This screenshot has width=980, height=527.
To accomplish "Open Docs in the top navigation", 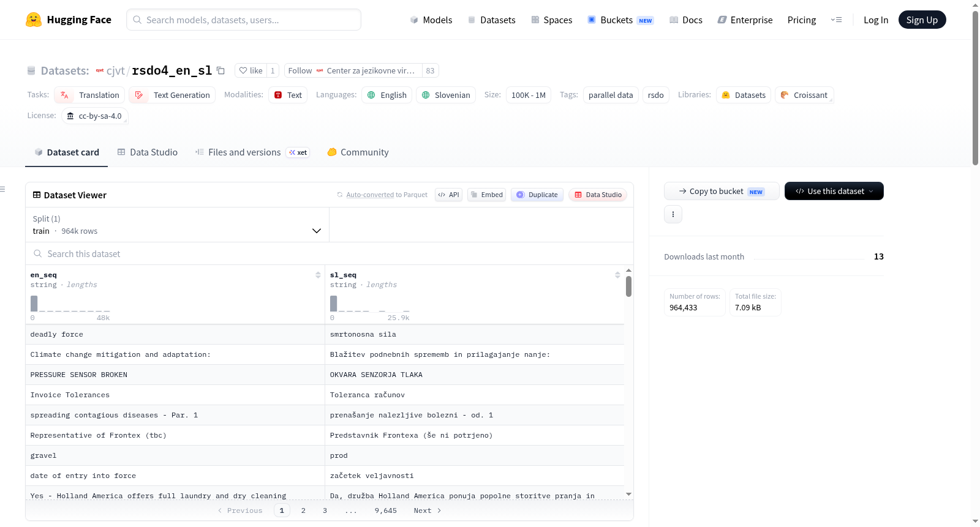I will [x=686, y=20].
